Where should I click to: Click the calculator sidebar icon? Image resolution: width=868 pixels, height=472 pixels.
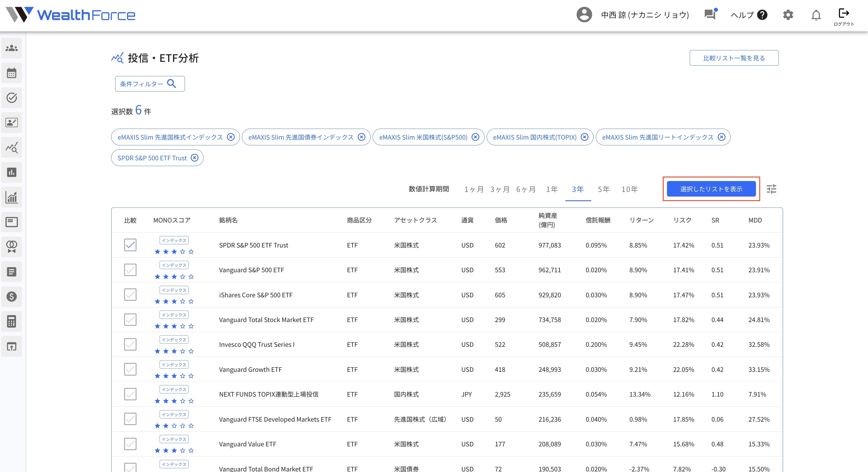12,321
